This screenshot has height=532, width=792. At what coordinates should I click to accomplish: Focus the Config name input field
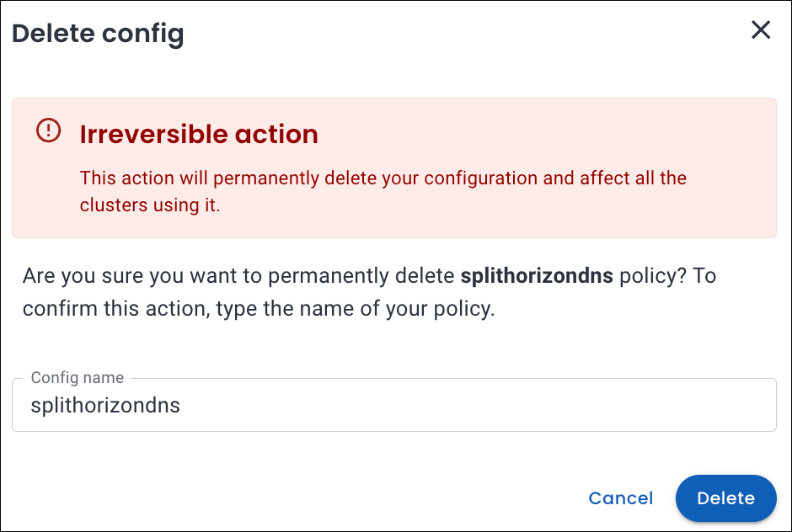pyautogui.click(x=393, y=406)
